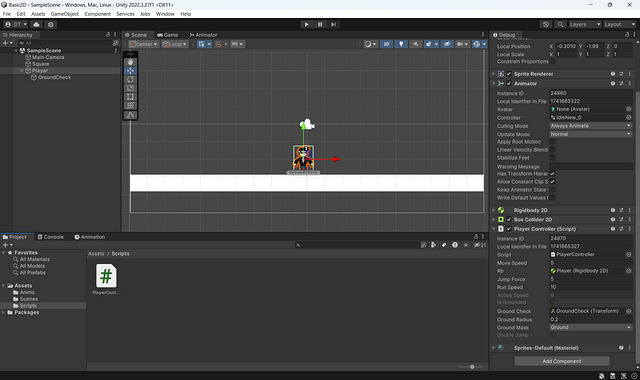This screenshot has height=380, width=640.
Task: Select the Scale tool
Action: [x=130, y=88]
